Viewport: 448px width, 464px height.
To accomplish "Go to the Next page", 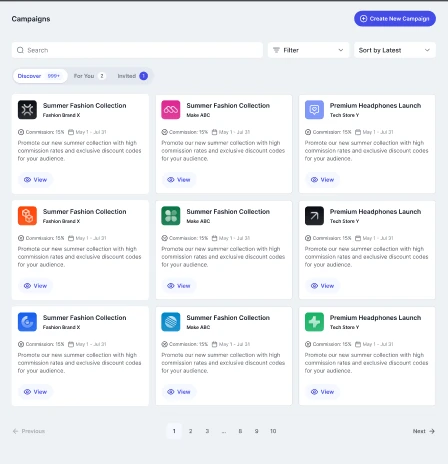I will pyautogui.click(x=424, y=431).
